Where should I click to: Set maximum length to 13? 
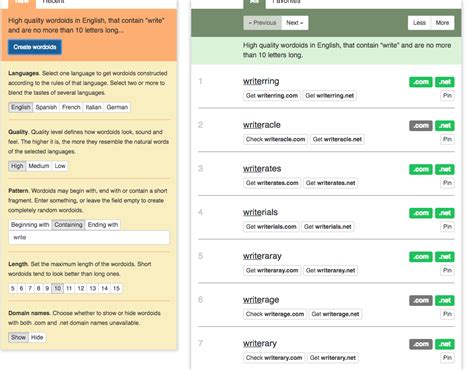[93, 288]
